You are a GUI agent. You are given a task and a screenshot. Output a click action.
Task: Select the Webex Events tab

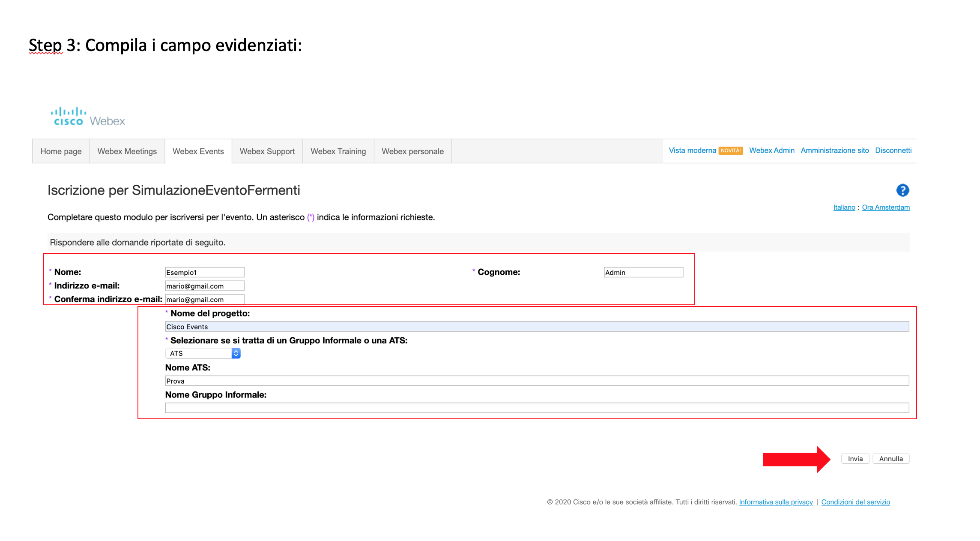(198, 151)
